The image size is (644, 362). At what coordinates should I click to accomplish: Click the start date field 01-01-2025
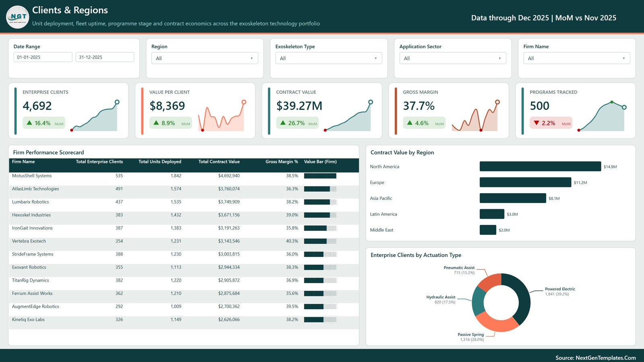coord(43,57)
